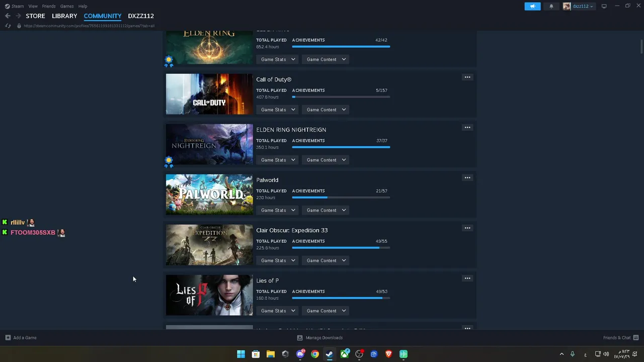Open Discord from the taskbar
This screenshot has width=644, height=362.
(x=300, y=354)
